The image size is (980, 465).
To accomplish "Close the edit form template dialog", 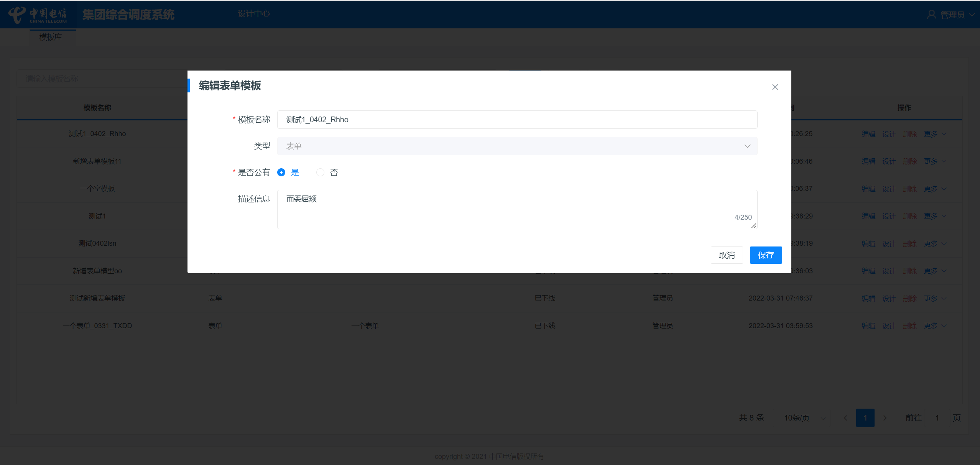I will 775,87.
